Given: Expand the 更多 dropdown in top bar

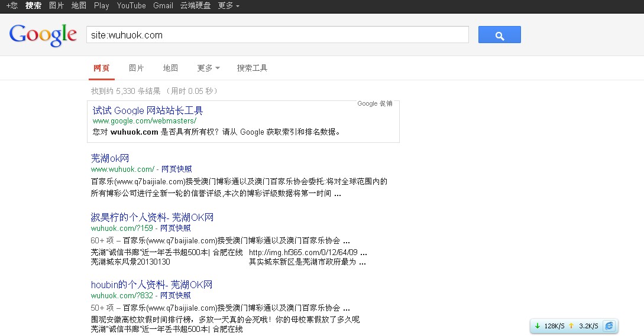Looking at the screenshot, I should pos(228,6).
